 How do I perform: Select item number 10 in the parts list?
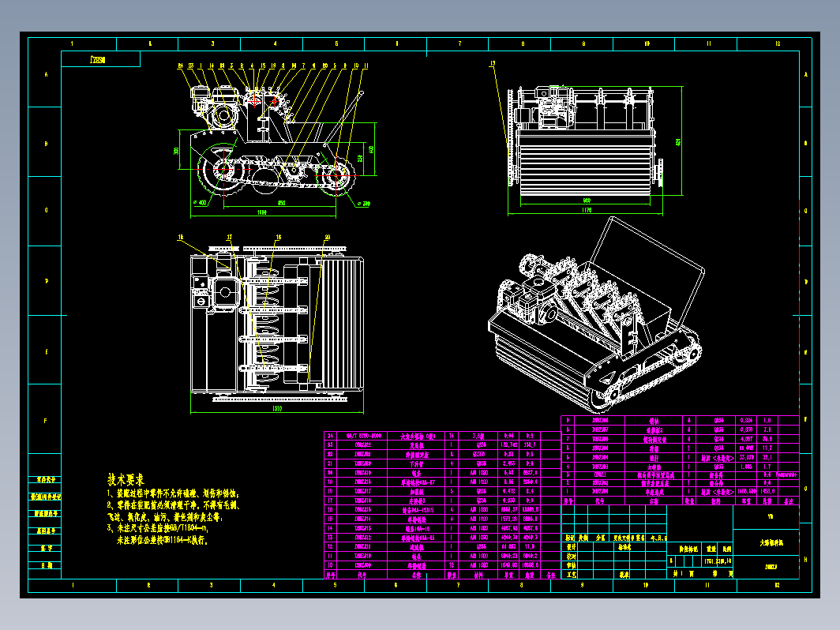coord(330,564)
